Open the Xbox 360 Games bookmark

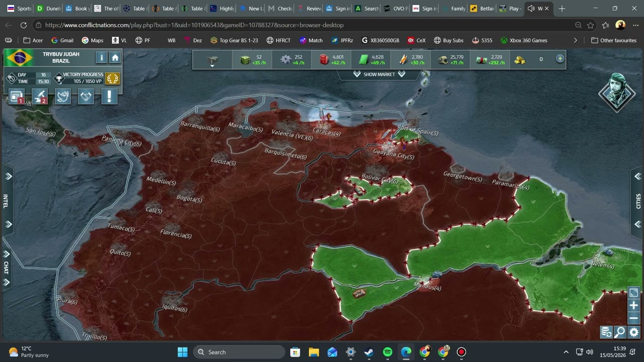524,40
